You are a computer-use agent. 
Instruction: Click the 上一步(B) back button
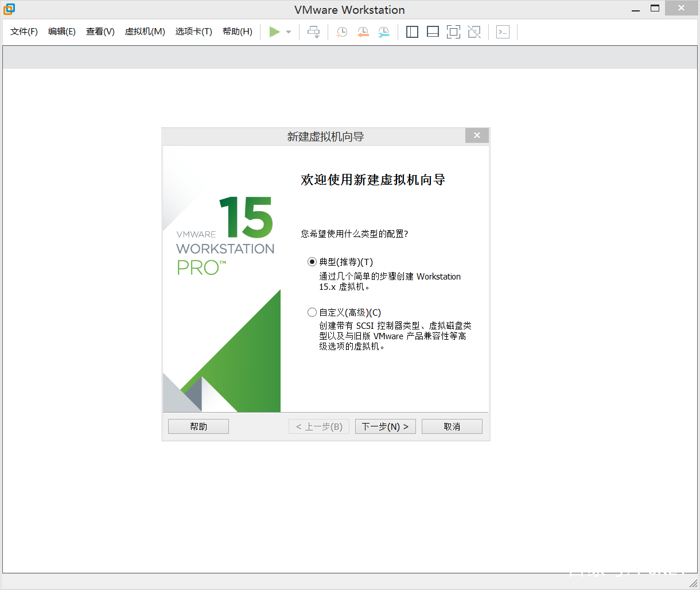[319, 426]
